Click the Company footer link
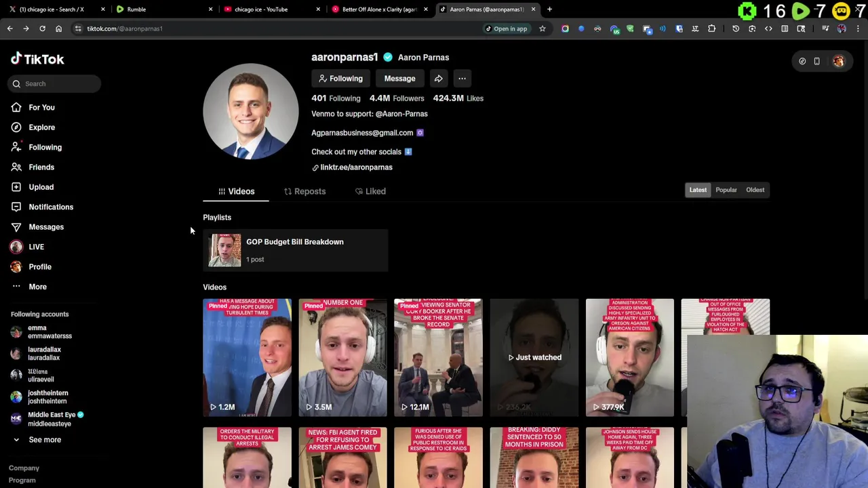Image resolution: width=868 pixels, height=488 pixels. 24,468
